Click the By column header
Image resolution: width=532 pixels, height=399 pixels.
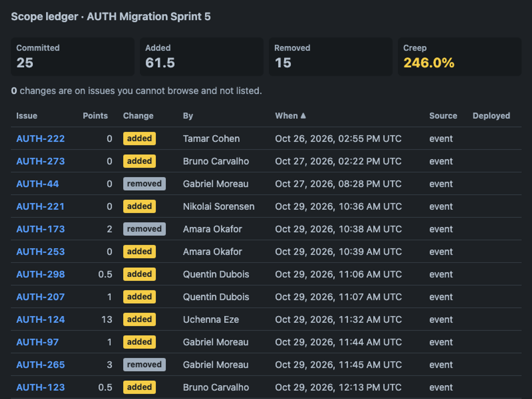[x=188, y=116]
